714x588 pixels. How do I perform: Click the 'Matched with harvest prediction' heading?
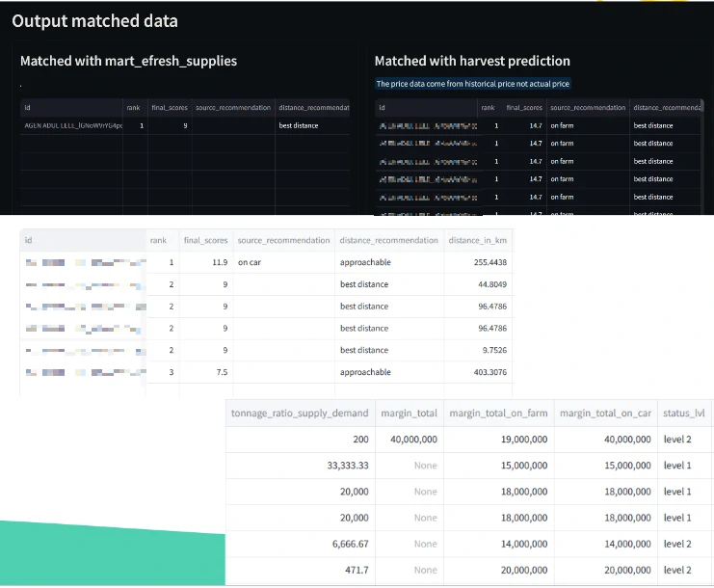[472, 61]
